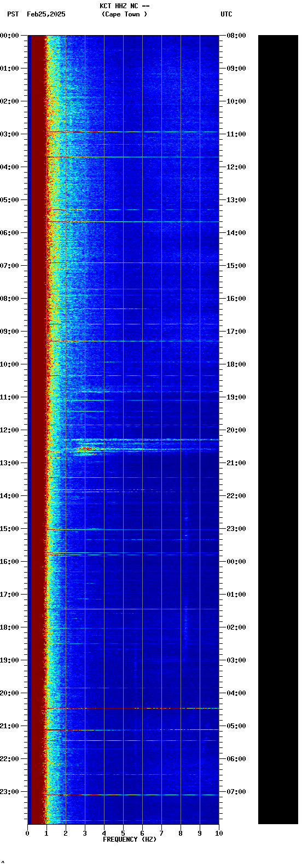The image size is (302, 868).
Task: Click the date label 'Feb25,2025'
Action: pos(46,14)
